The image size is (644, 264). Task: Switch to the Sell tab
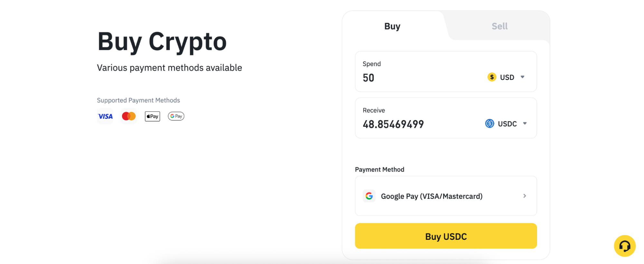click(499, 26)
